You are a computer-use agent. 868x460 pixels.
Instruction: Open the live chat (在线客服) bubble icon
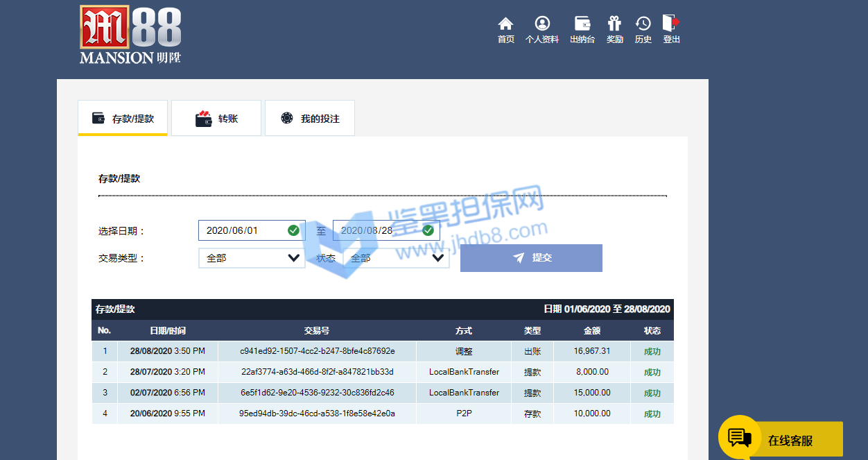[740, 438]
